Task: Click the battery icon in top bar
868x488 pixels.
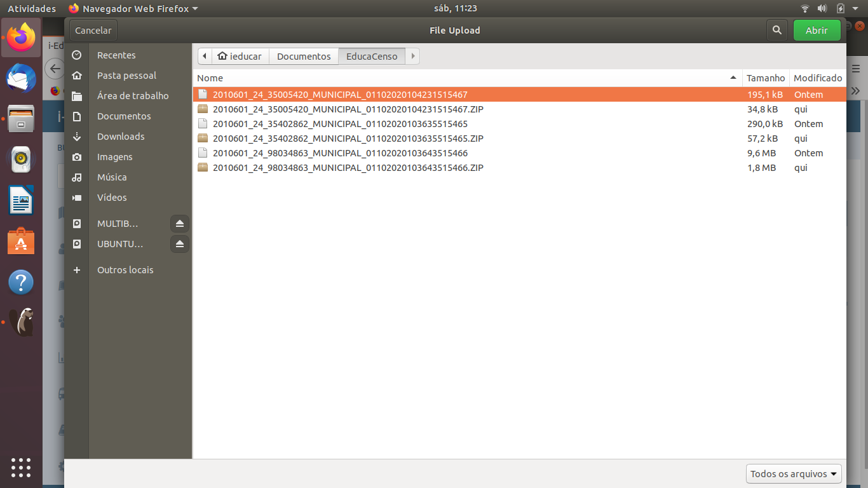Action: click(x=840, y=8)
